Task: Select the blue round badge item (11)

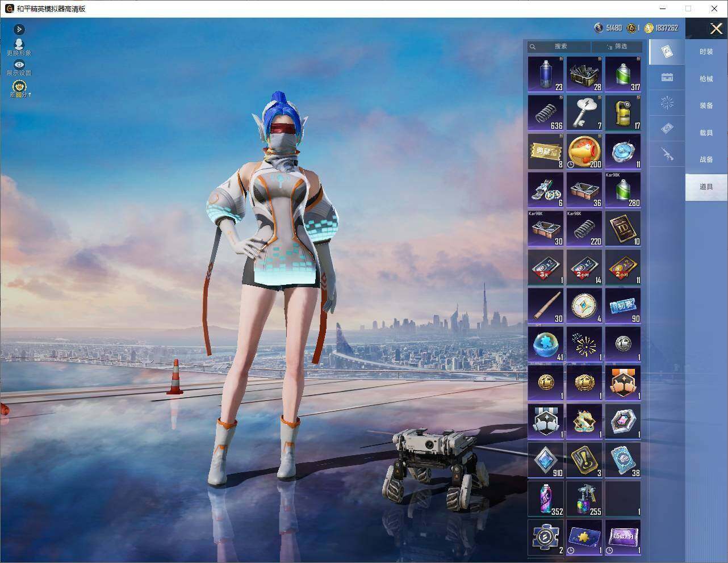Action: (623, 151)
